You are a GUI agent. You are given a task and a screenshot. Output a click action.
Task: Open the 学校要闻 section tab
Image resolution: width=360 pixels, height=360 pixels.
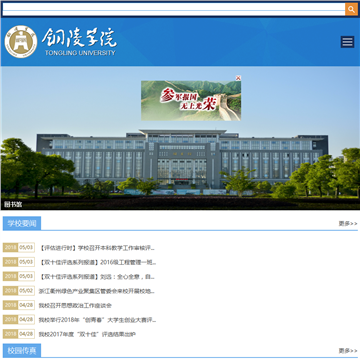click(22, 223)
